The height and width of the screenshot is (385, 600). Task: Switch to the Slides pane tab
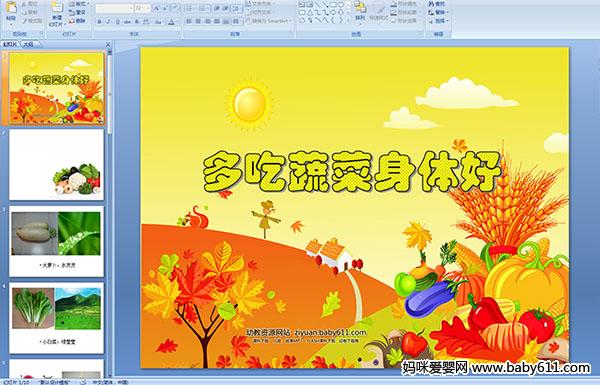click(10, 44)
